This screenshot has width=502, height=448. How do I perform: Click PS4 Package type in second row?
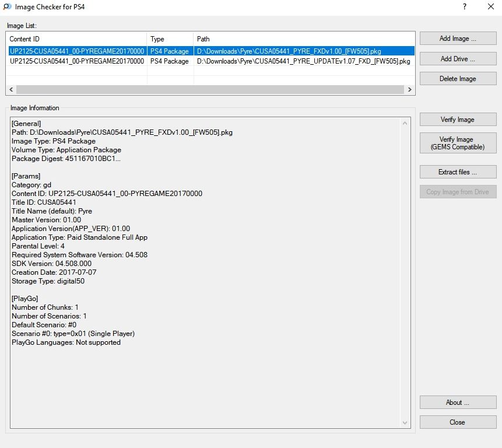pyautogui.click(x=169, y=61)
